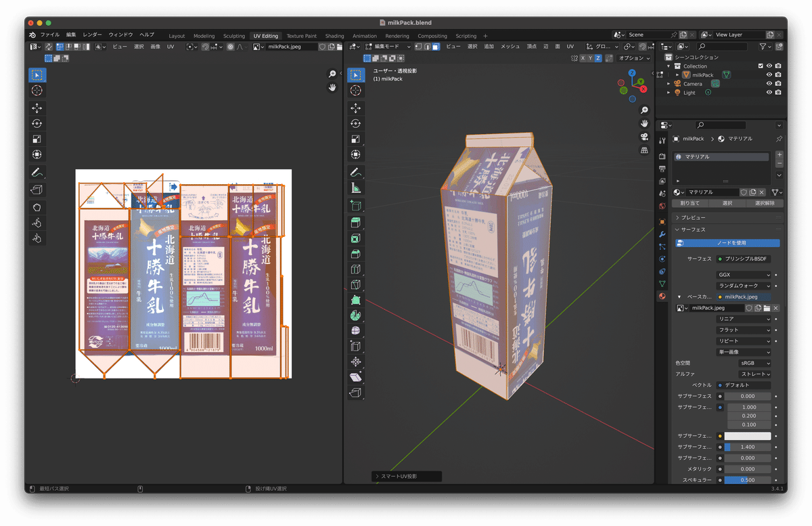Select the Knife tool in 3D viewport
The width and height of the screenshot is (812, 526).
(x=356, y=285)
